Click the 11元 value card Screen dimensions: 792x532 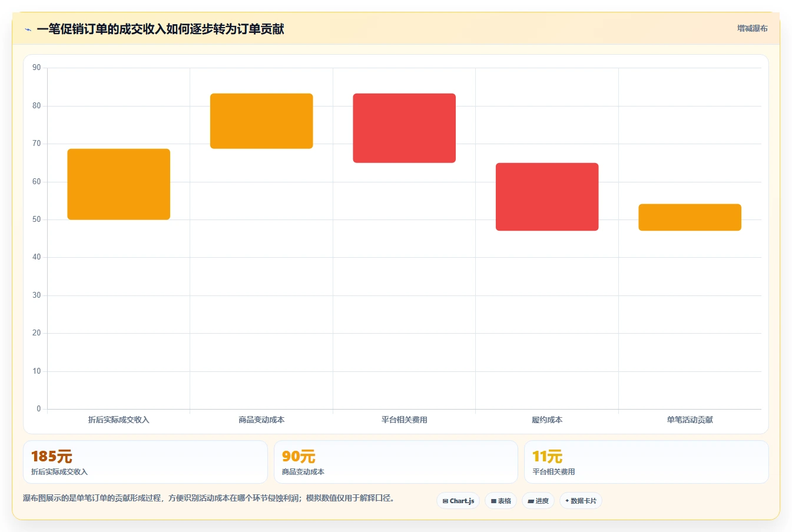pyautogui.click(x=647, y=462)
